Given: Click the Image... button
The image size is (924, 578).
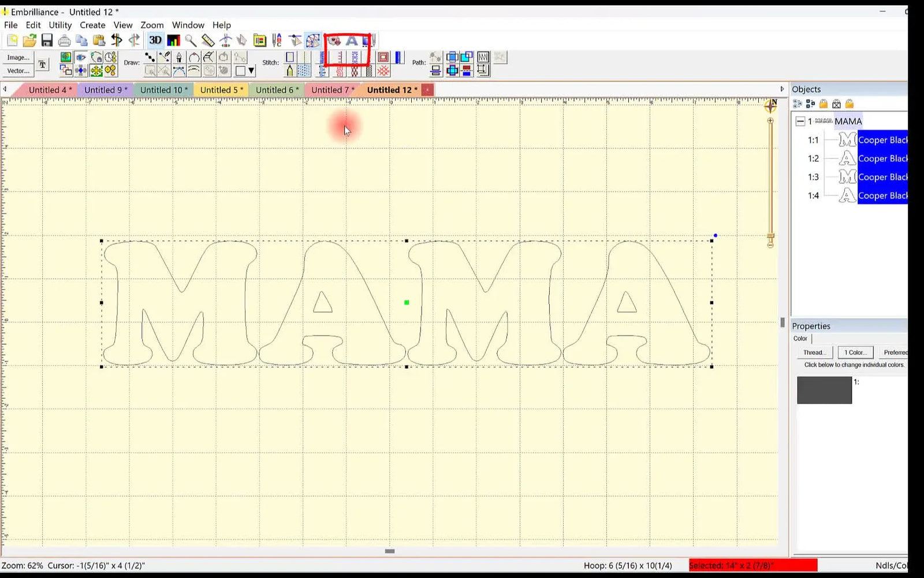Looking at the screenshot, I should [x=18, y=57].
